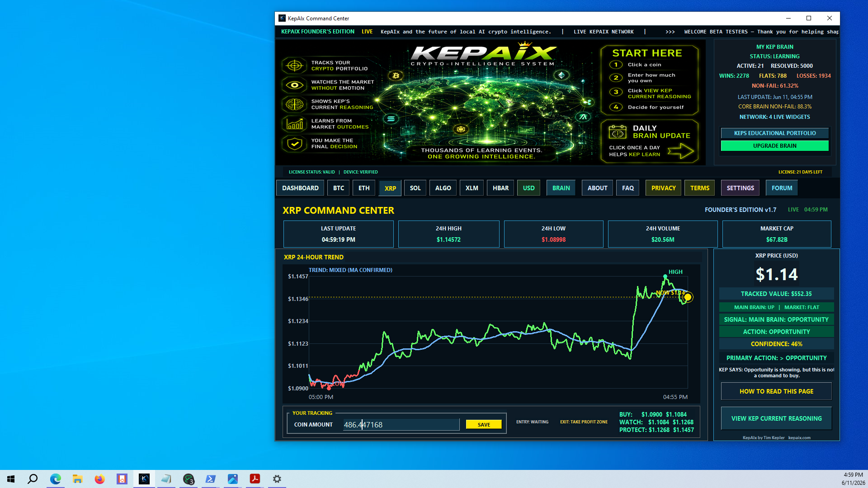
Task: Select the XRP tab
Action: (390, 188)
